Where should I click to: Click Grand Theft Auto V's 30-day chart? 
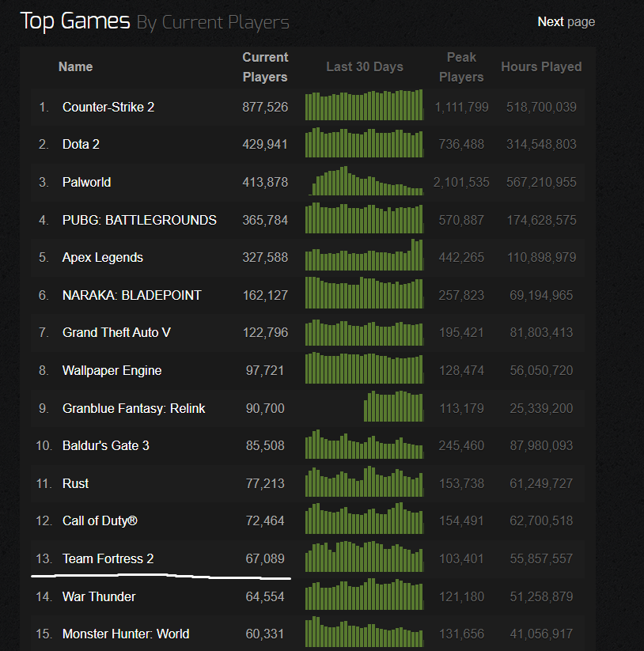364,332
